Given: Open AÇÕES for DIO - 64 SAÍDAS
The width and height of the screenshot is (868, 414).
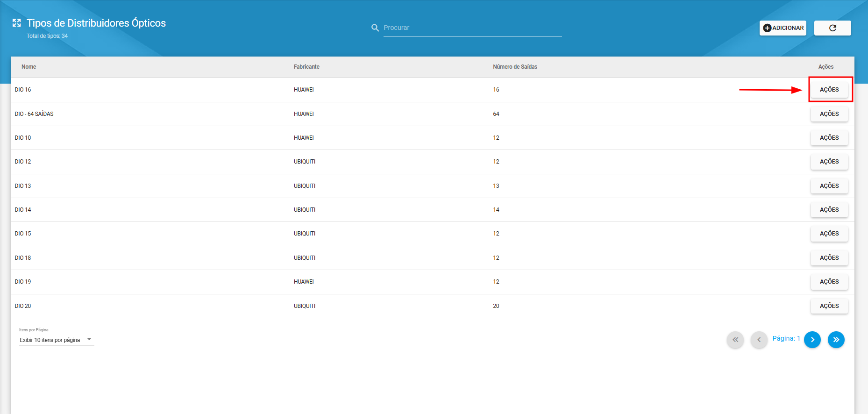Looking at the screenshot, I should click(829, 114).
